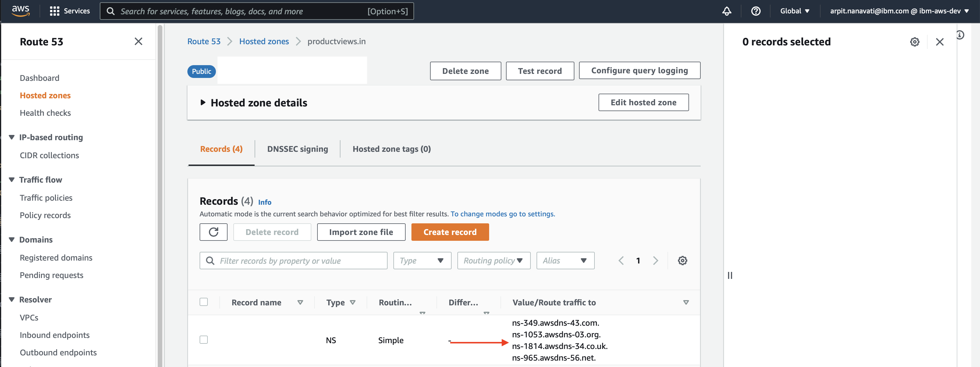Collapse IP-based routing section
Image resolution: width=980 pixels, height=367 pixels.
pos(12,137)
